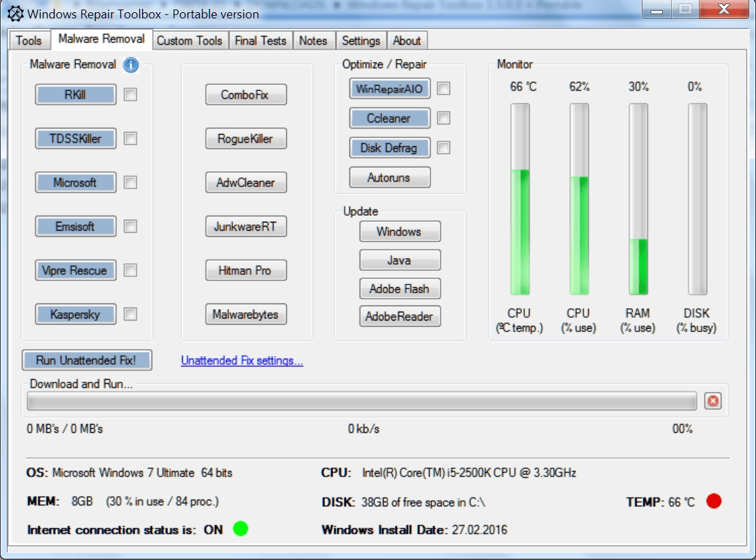Image resolution: width=756 pixels, height=560 pixels.
Task: Open the Notes tab
Action: (313, 41)
